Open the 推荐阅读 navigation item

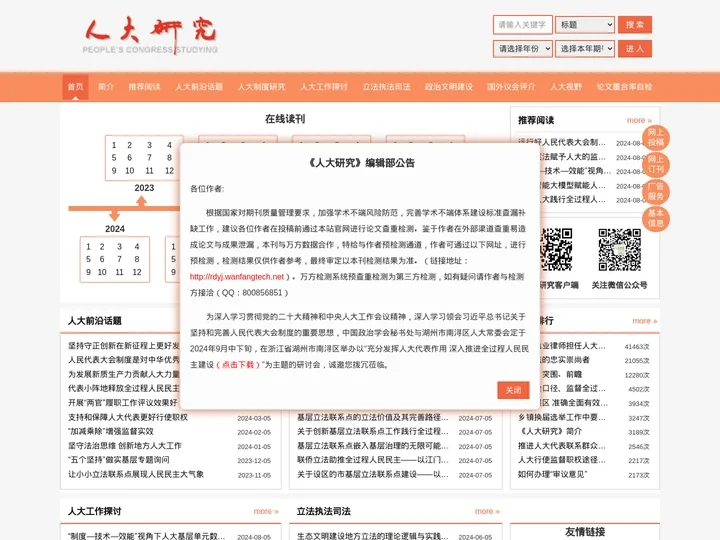(144, 87)
